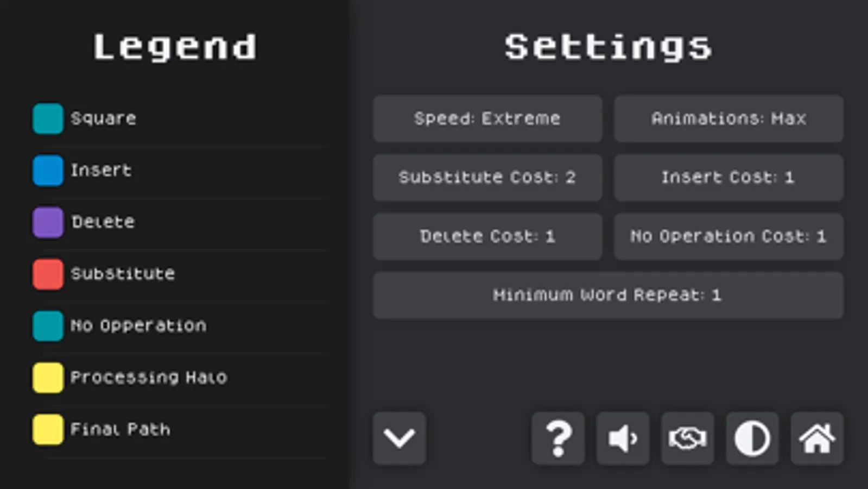This screenshot has width=868, height=489.
Task: Change the No Operation Cost setting
Action: coord(728,236)
